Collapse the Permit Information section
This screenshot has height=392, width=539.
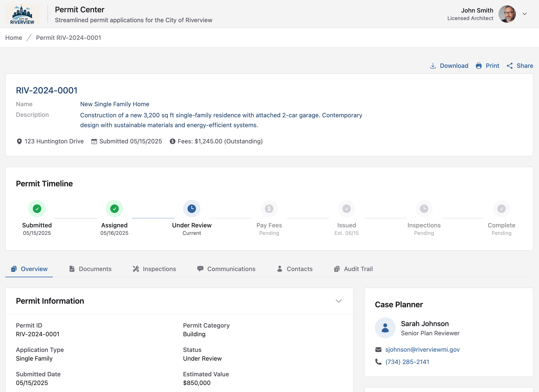click(339, 301)
